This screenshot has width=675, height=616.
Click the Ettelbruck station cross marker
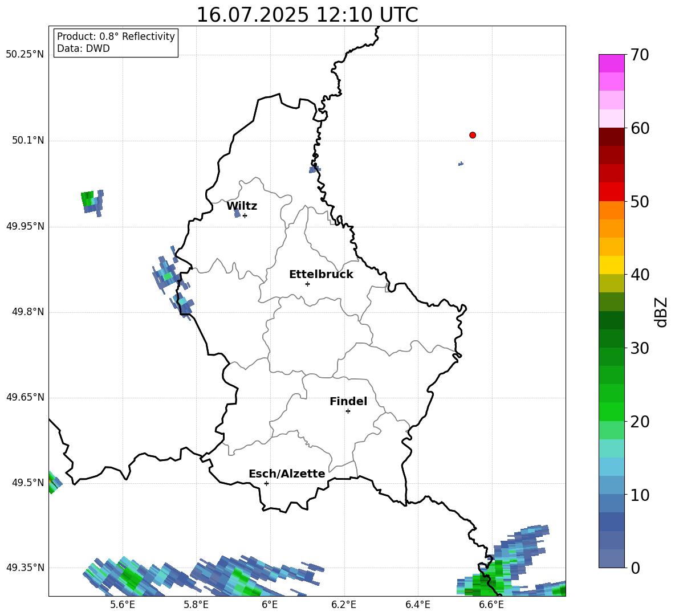307,284
